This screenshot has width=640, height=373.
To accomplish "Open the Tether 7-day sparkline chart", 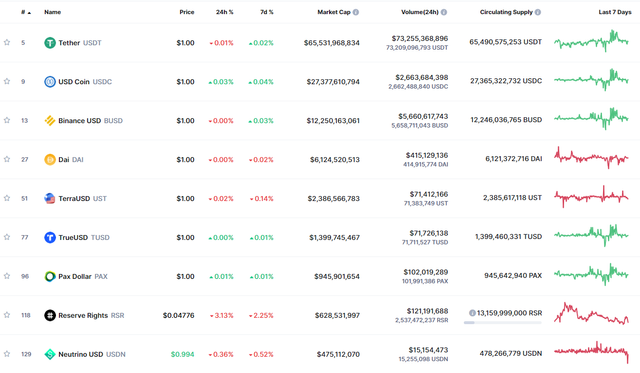I will (591, 41).
